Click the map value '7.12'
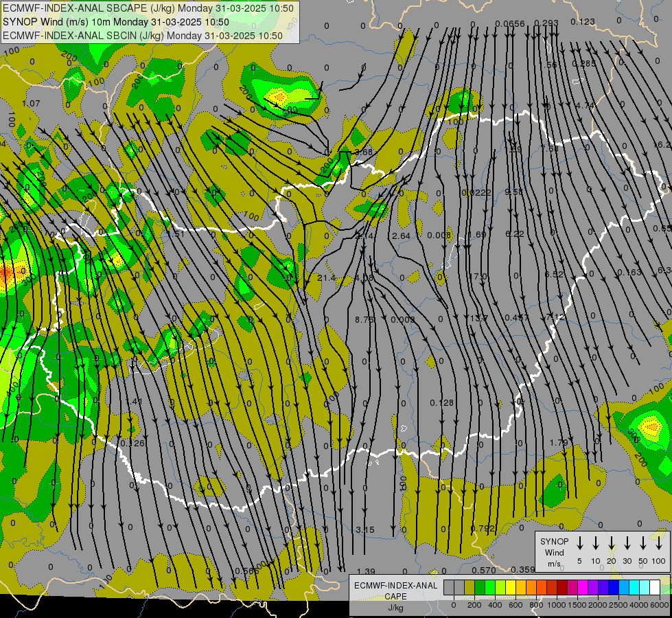This screenshot has width=672, height=618. tap(555, 317)
